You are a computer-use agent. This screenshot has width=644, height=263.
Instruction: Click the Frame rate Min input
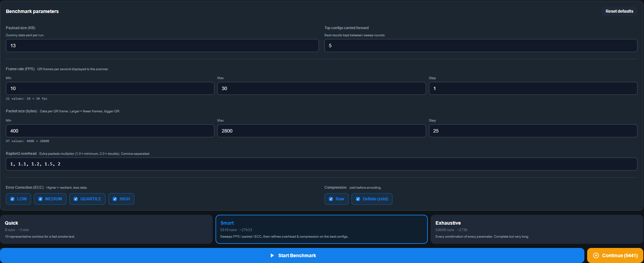(110, 88)
